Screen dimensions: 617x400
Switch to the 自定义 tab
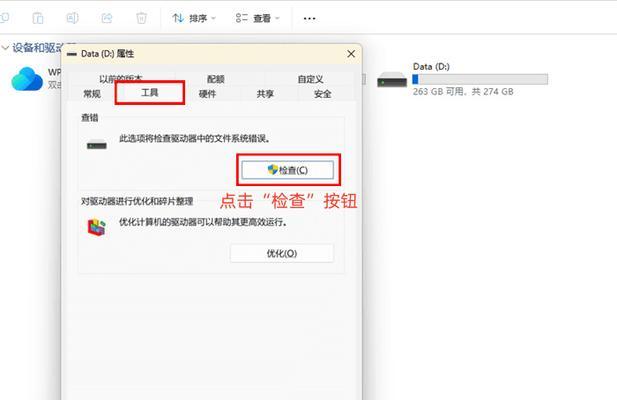[310, 79]
